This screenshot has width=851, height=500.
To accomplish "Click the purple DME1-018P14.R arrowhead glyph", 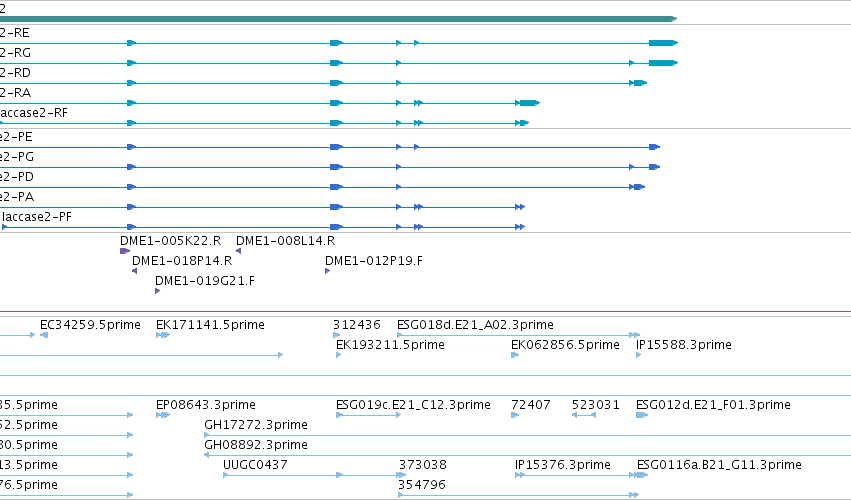I will [x=134, y=271].
